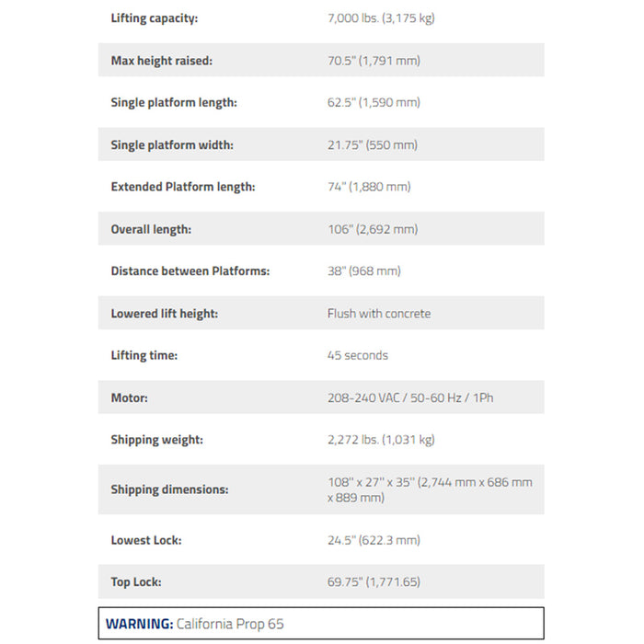Click the 45 seconds value
Viewport: 644px width, 644px height.
point(357,355)
